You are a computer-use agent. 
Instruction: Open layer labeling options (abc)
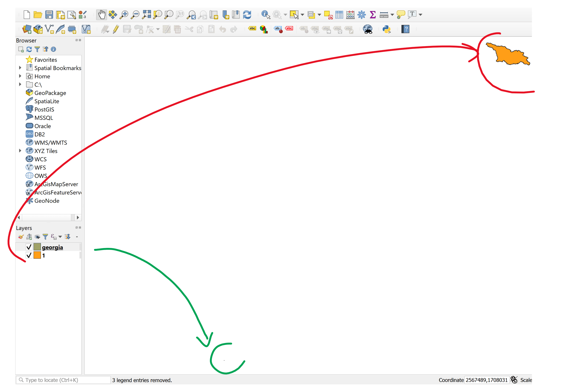point(252,29)
